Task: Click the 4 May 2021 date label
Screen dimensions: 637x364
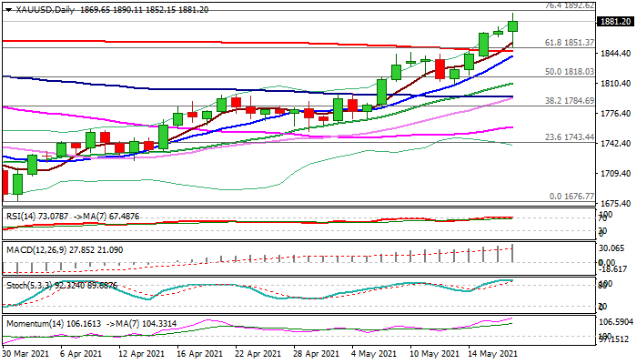Action: click(373, 354)
